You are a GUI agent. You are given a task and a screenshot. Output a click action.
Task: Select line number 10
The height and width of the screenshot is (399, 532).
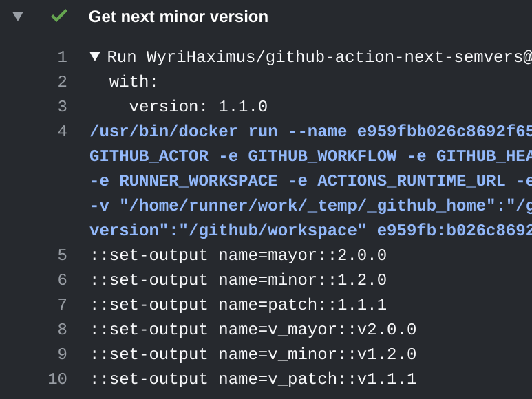click(x=58, y=378)
